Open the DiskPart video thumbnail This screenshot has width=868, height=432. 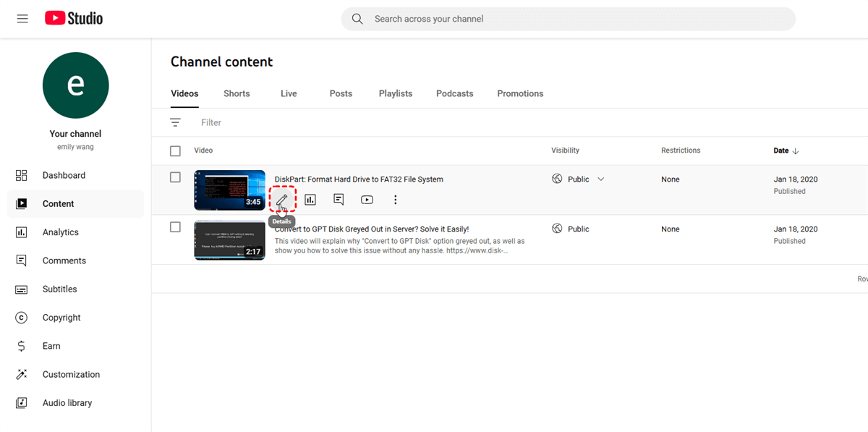(229, 190)
